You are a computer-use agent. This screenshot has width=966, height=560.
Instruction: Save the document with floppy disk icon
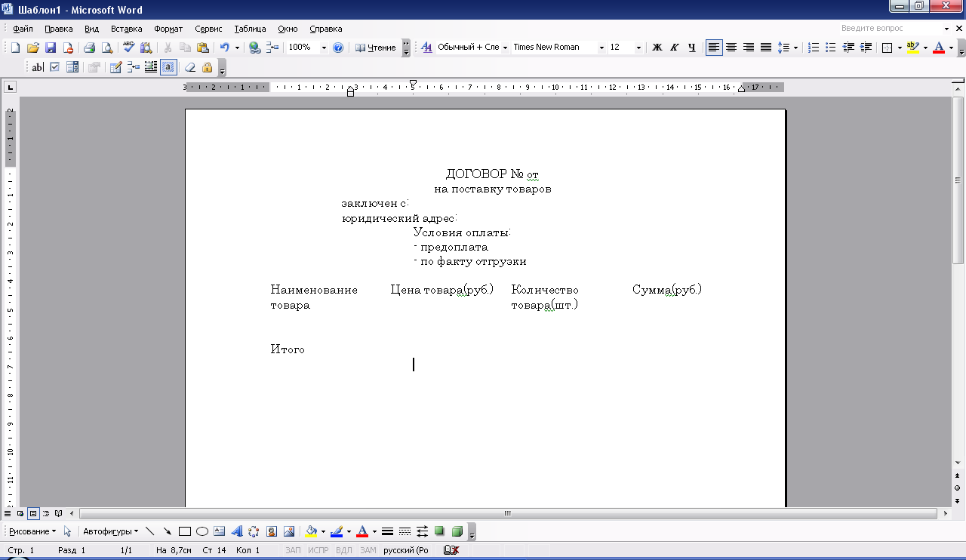pyautogui.click(x=51, y=48)
